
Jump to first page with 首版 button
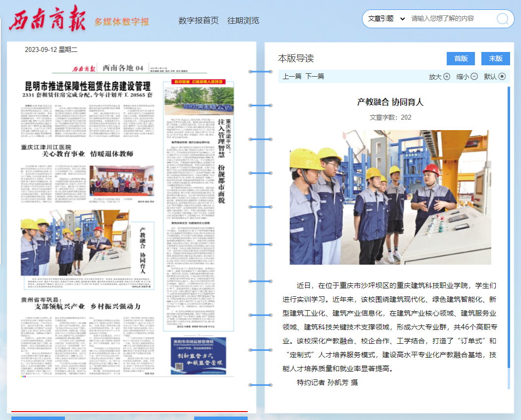coord(461,58)
